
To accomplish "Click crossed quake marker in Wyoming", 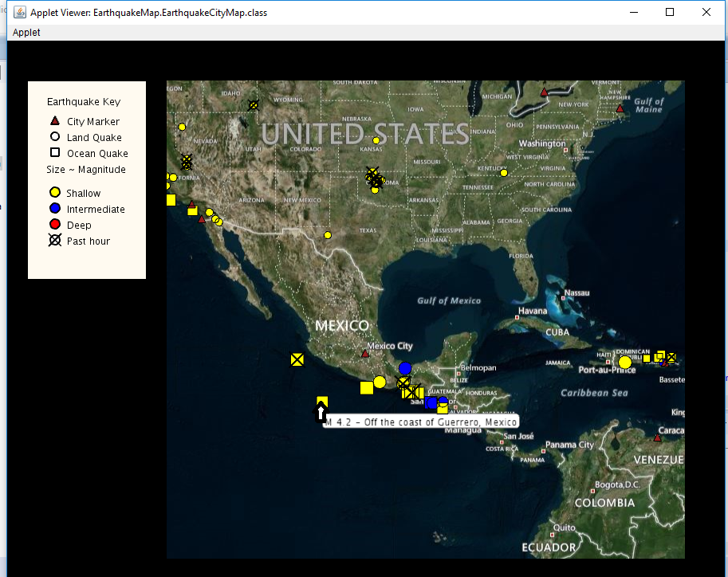I will [253, 105].
